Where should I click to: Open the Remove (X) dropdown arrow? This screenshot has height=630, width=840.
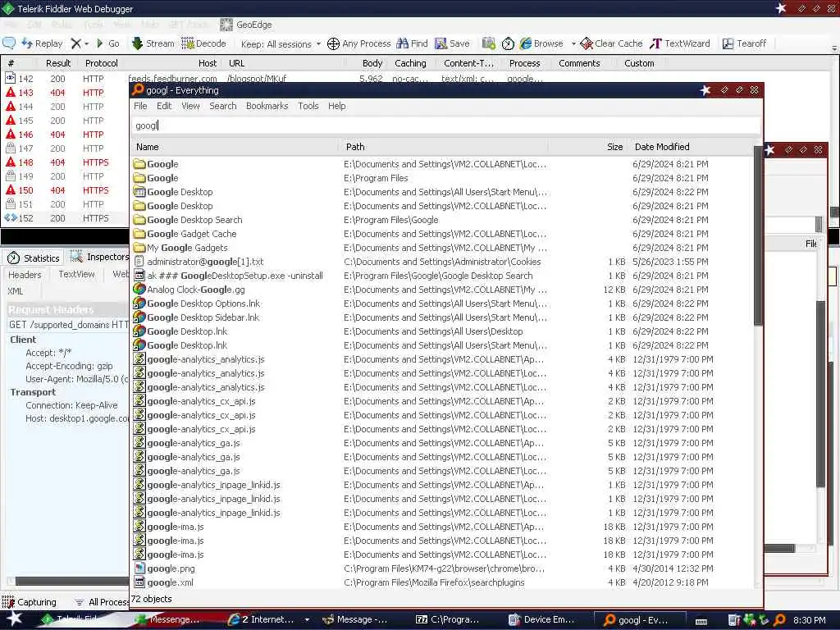(86, 44)
